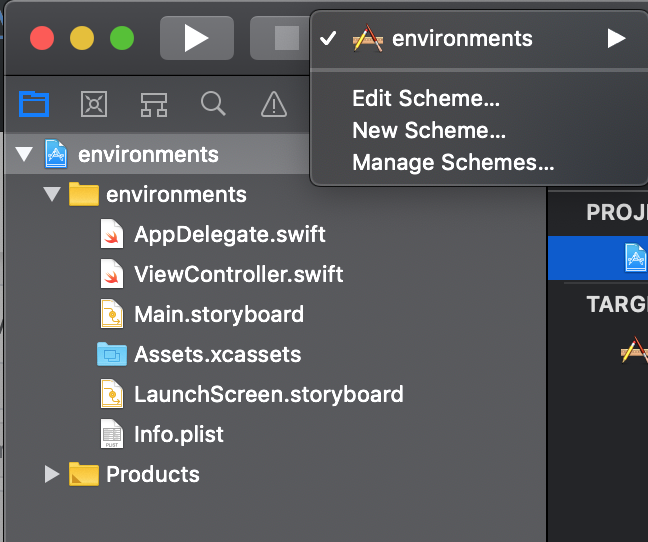Collapse the environments project root triangle
This screenshot has width=648, height=542.
(24, 154)
